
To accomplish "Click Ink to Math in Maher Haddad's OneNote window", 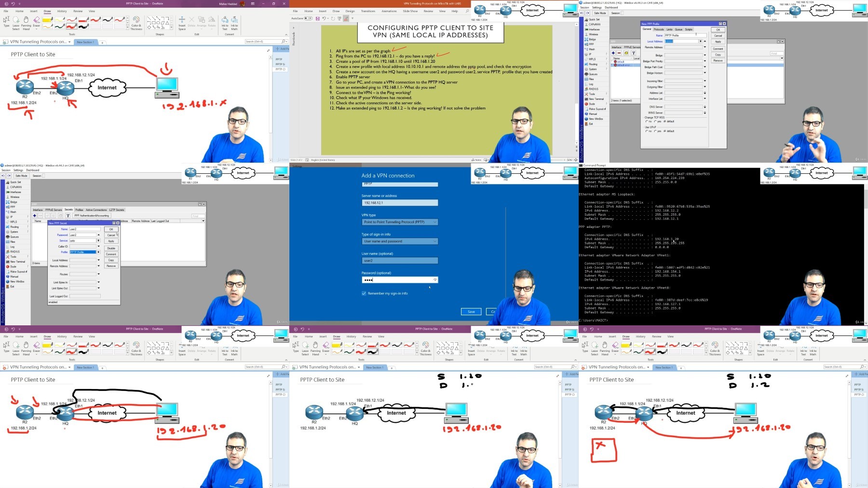I will coord(234,23).
